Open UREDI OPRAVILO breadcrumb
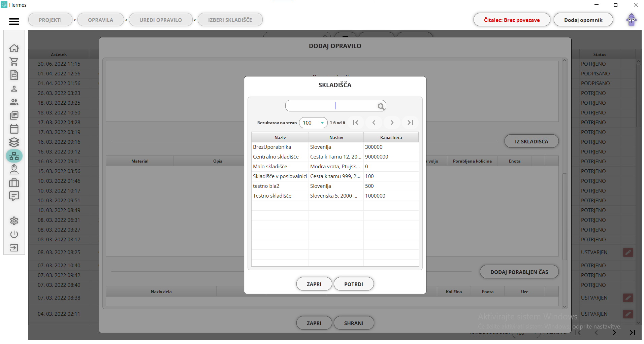The height and width of the screenshot is (344, 644). click(x=161, y=20)
